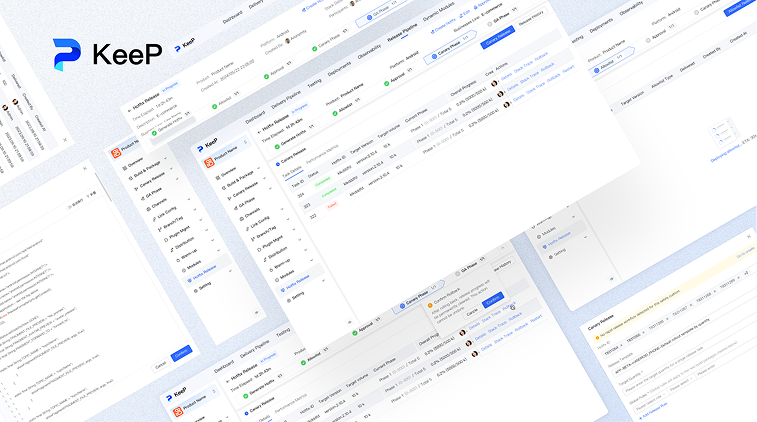Click blue Canary Phase step icon in front window
This screenshot has height=422, width=757.
(434, 56)
